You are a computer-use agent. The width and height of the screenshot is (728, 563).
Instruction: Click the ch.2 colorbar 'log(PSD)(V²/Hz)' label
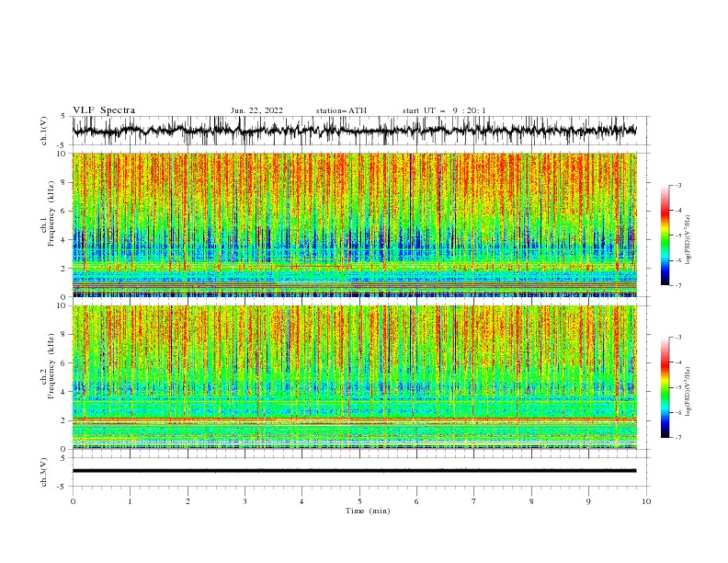pyautogui.click(x=688, y=392)
